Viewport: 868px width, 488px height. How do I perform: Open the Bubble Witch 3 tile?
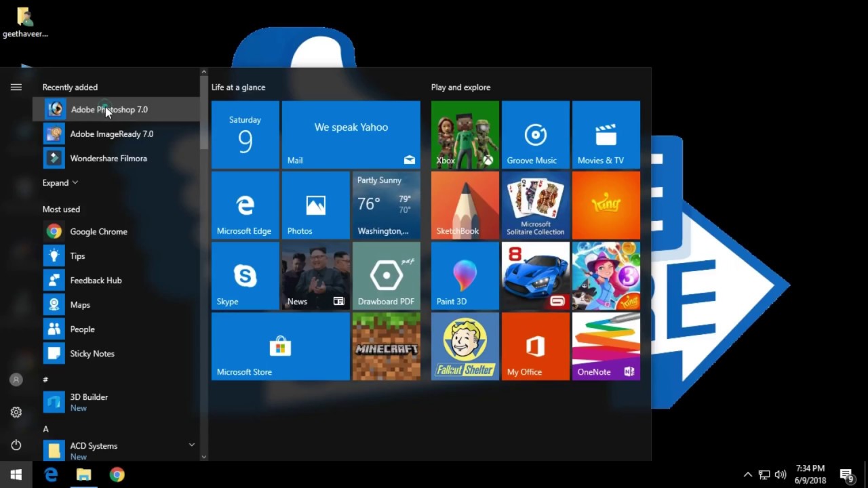(x=606, y=276)
